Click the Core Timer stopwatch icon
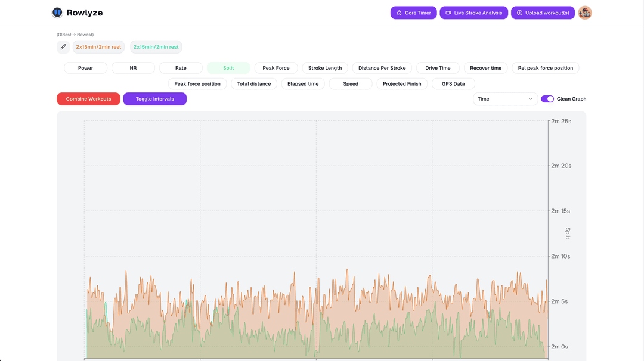The image size is (644, 361). 399,13
